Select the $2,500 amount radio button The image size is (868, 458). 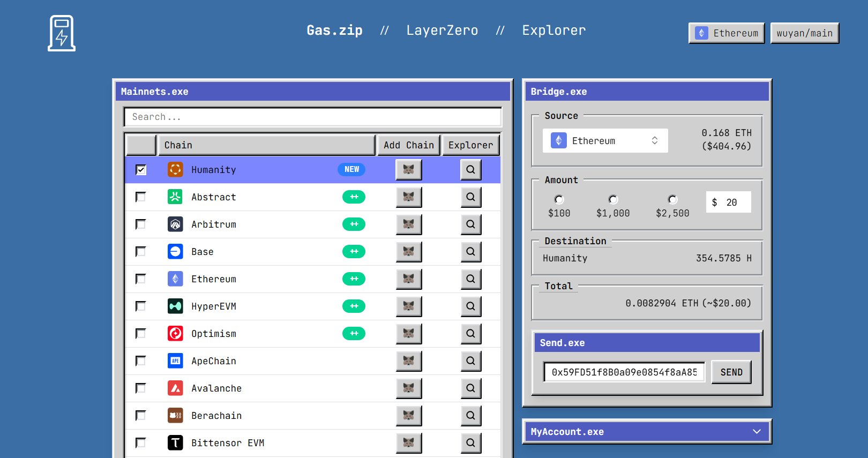pos(672,199)
